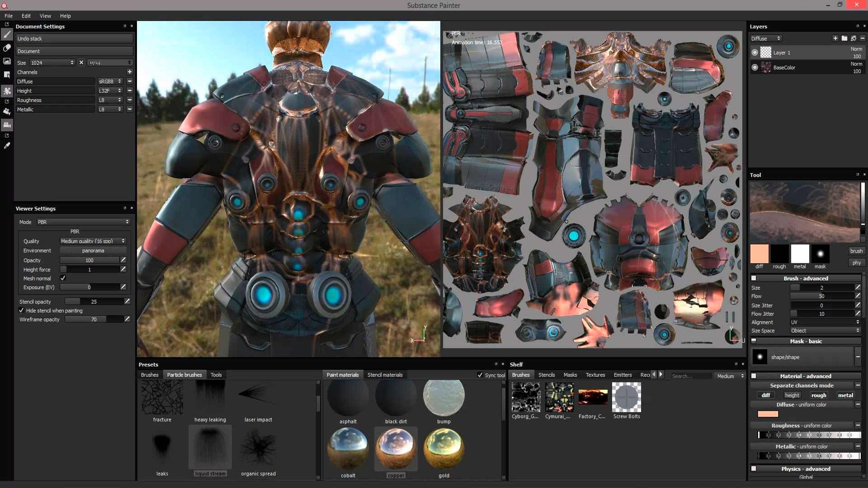The height and width of the screenshot is (488, 868).
Task: Click the Undo stack button
Action: (74, 38)
